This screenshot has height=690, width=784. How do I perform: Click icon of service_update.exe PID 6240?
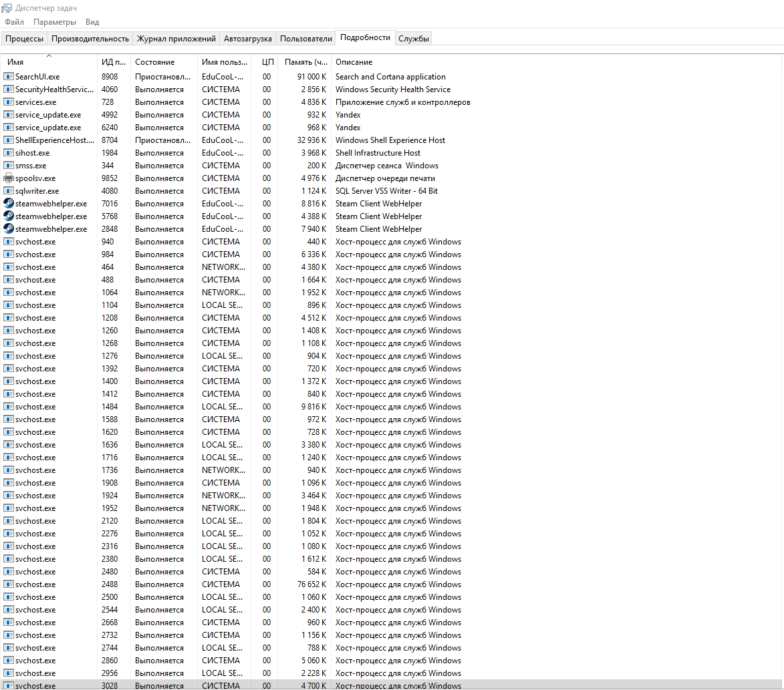pyautogui.click(x=9, y=128)
